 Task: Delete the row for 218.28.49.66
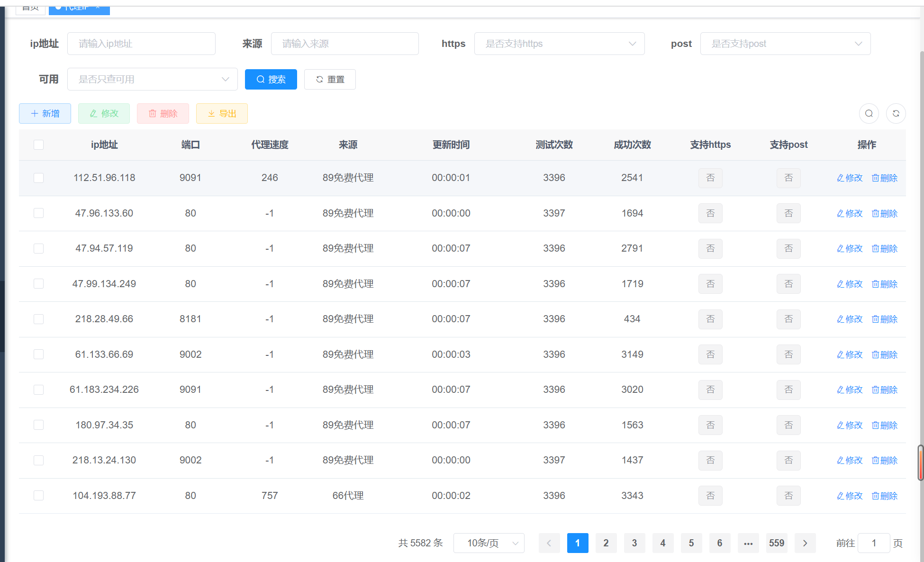885,319
